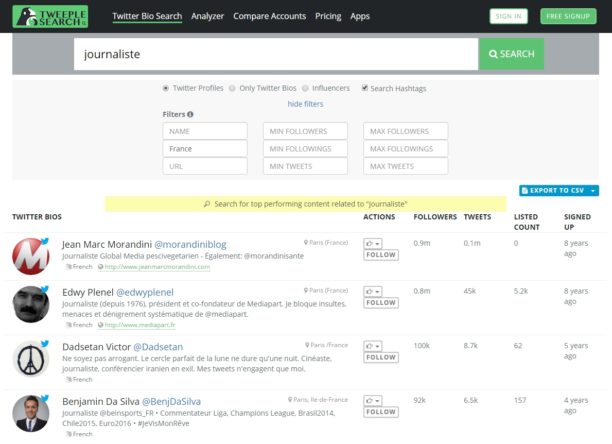Uncheck the Search Hashtags checkbox

(365, 88)
